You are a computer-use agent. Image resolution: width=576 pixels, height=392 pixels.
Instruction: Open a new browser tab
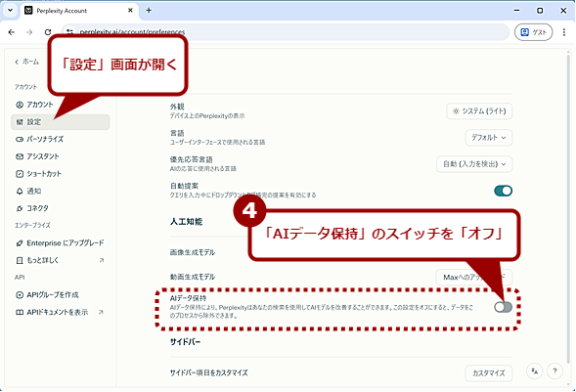tap(149, 11)
